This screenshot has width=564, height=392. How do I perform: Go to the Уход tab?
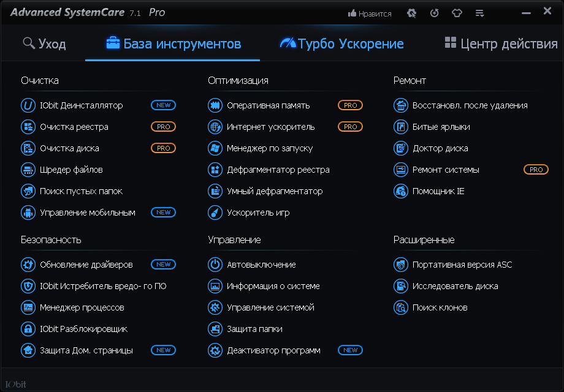tap(44, 43)
